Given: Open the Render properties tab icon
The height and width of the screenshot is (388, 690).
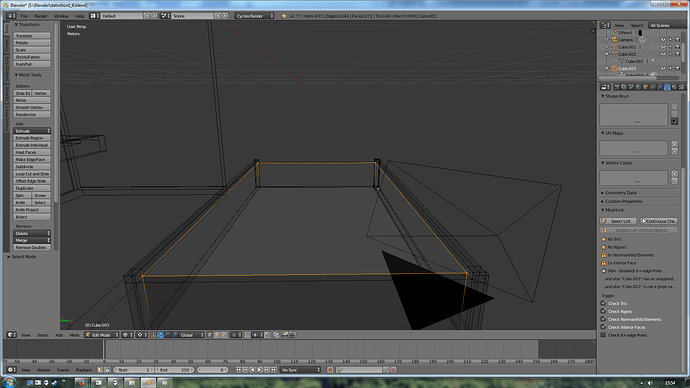Looking at the screenshot, I should [x=617, y=87].
